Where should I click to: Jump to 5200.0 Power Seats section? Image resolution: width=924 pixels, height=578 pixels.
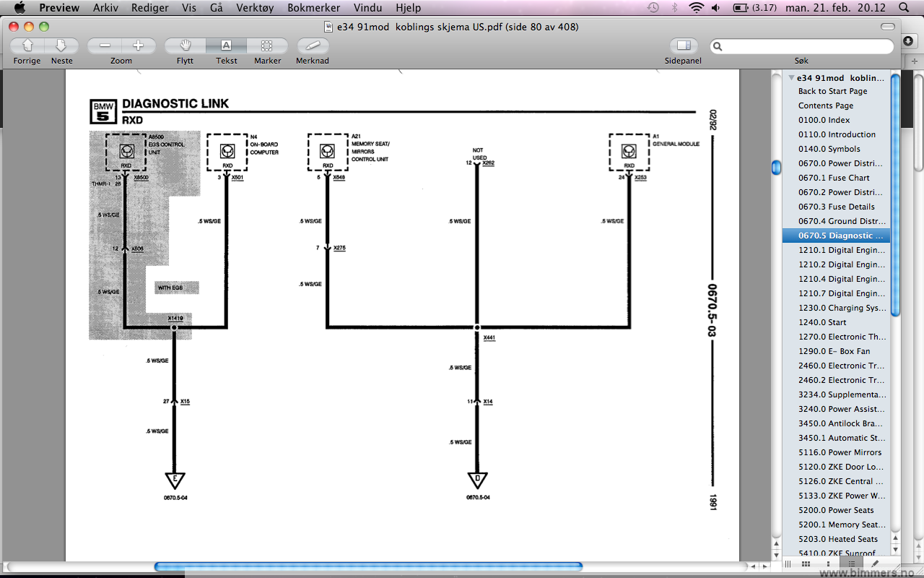click(836, 510)
